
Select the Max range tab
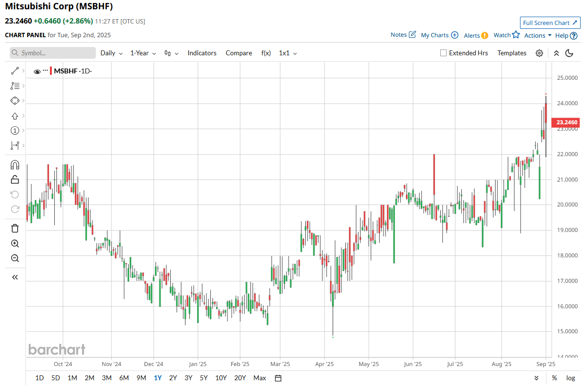click(x=260, y=378)
